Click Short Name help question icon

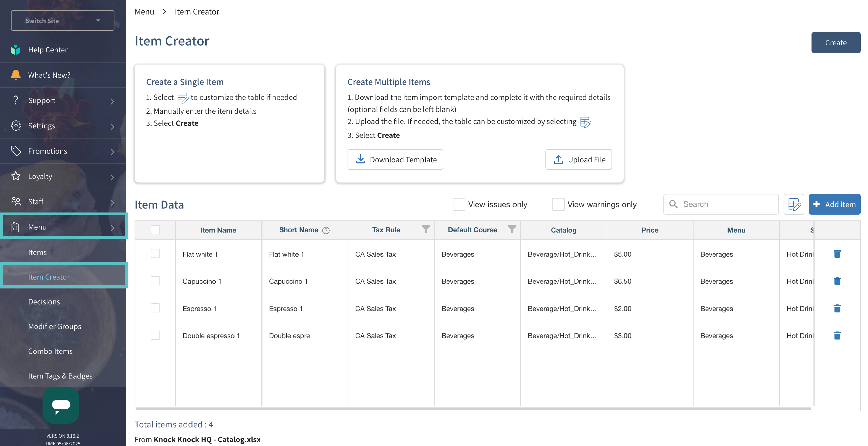pos(325,231)
